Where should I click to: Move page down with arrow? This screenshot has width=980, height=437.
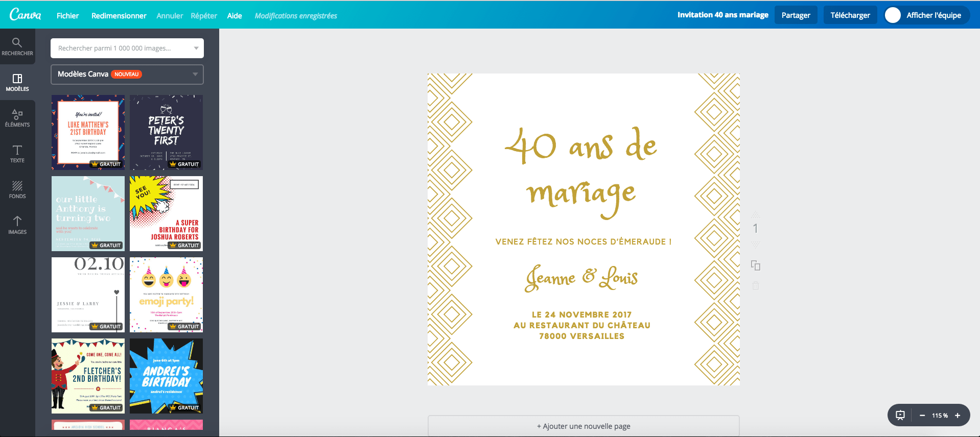click(x=756, y=245)
